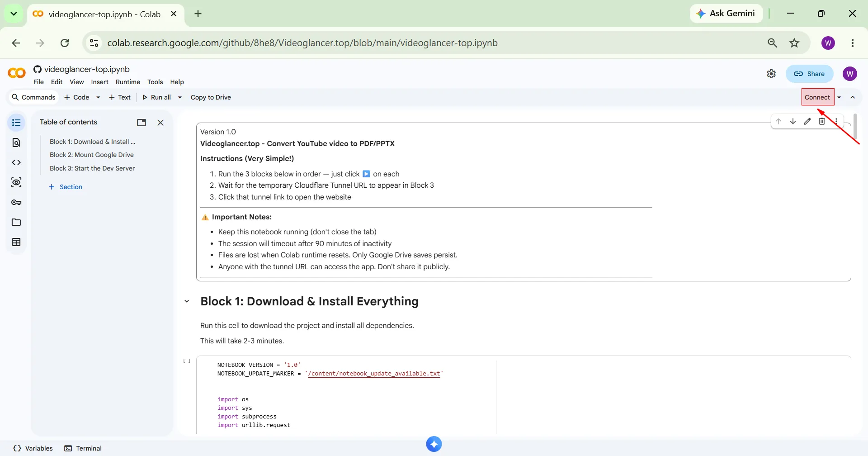The width and height of the screenshot is (868, 456).
Task: Go back in browser history
Action: [x=16, y=43]
